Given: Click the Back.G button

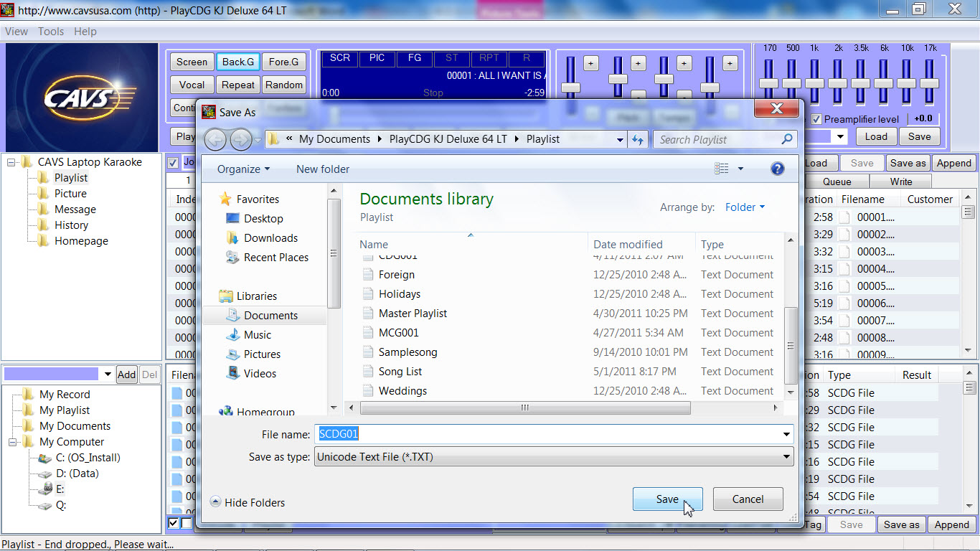Looking at the screenshot, I should point(238,62).
